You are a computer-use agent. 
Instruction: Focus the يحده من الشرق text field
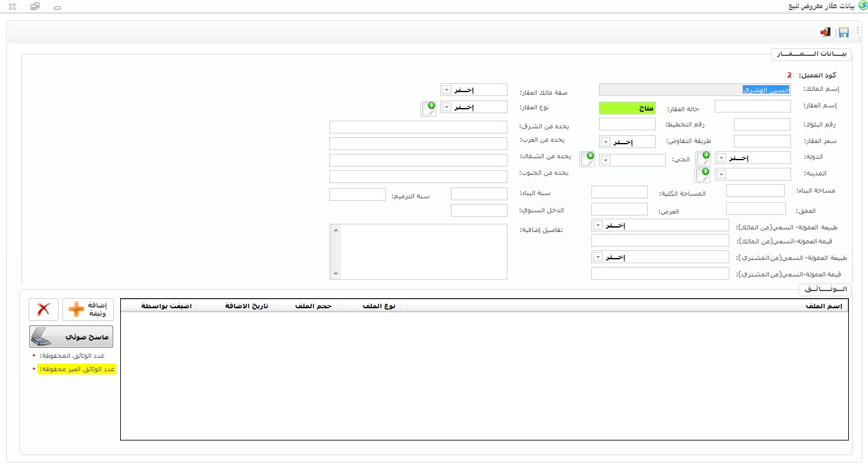[418, 127]
